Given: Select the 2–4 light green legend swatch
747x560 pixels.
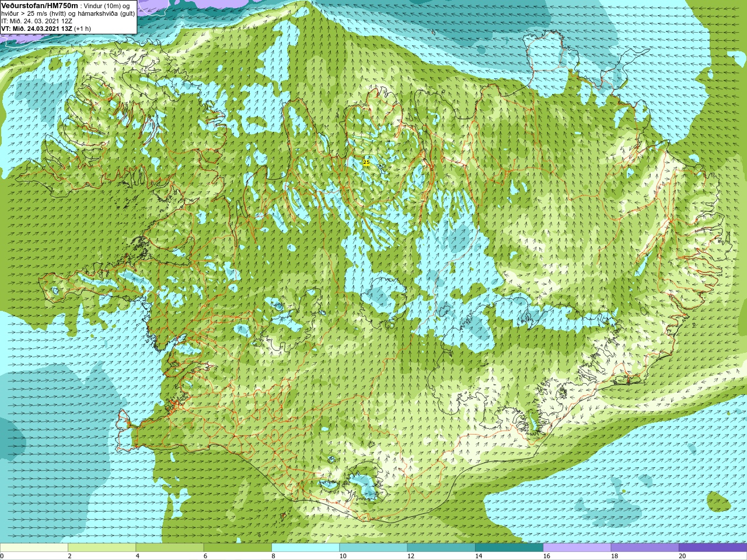Looking at the screenshot, I should point(102,548).
